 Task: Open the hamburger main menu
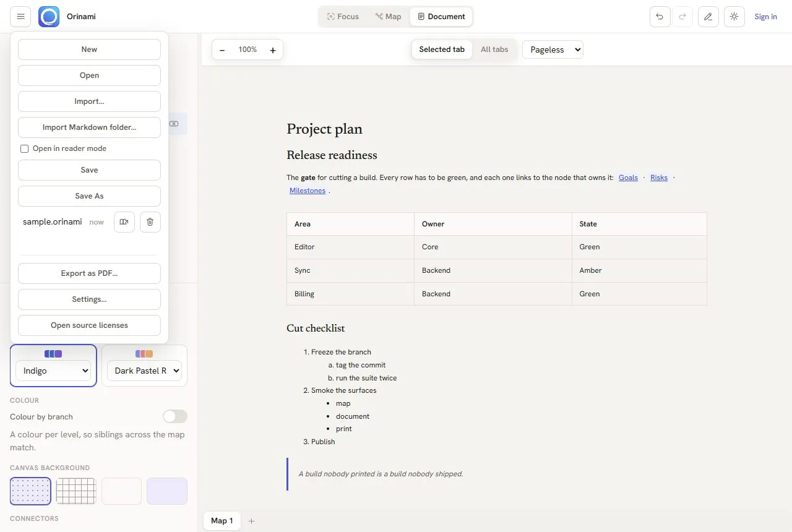tap(20, 17)
